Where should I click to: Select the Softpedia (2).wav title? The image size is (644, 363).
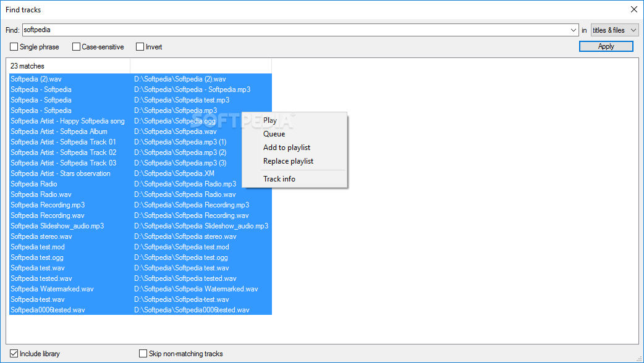coord(36,79)
